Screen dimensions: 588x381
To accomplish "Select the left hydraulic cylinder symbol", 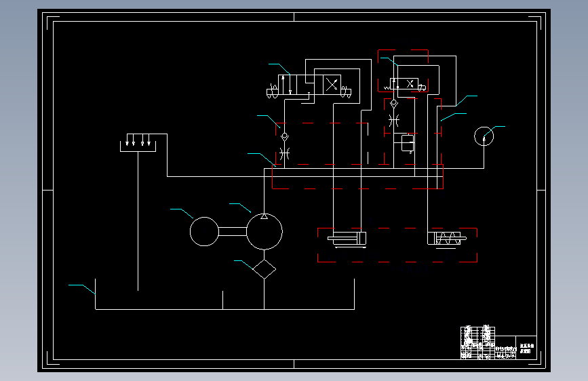I will click(x=347, y=239).
